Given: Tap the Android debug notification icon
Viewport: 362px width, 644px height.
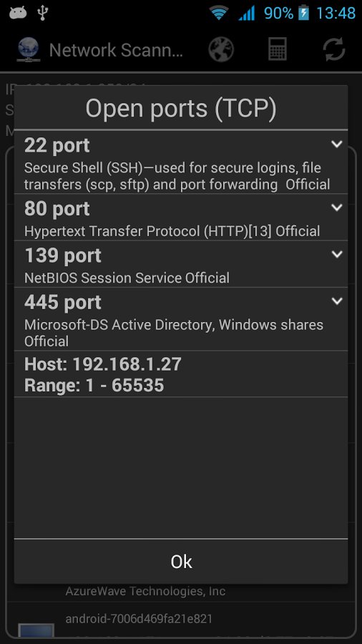Looking at the screenshot, I should tap(18, 13).
